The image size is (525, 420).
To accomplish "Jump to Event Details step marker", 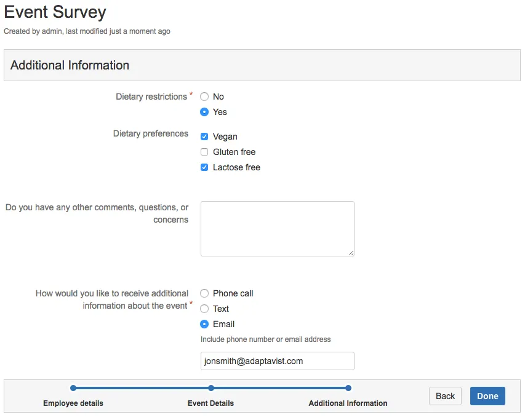I will coord(211,388).
